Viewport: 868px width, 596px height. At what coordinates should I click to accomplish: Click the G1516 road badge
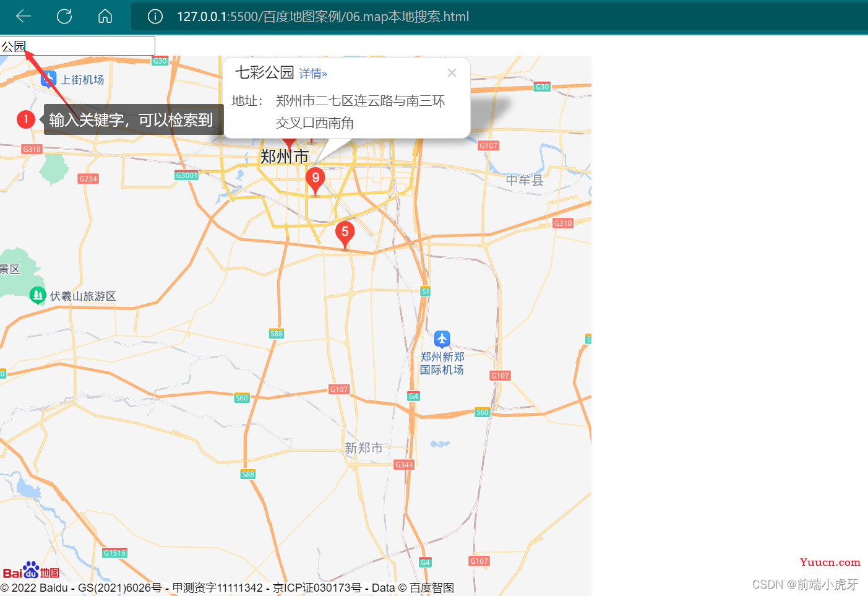pyautogui.click(x=115, y=553)
